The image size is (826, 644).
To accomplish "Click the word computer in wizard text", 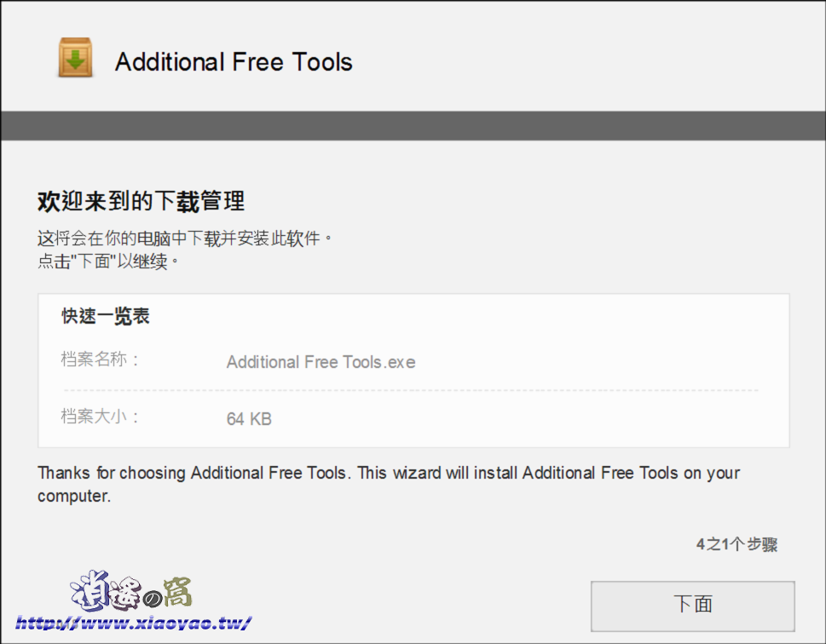I will tap(74, 496).
